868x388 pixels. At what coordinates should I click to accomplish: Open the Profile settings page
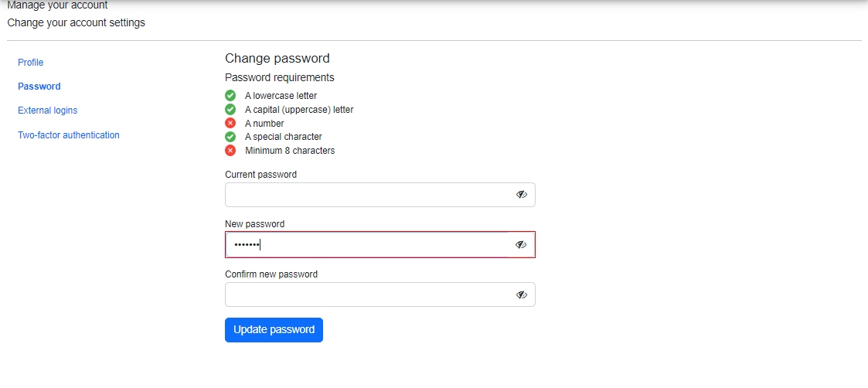coord(31,63)
